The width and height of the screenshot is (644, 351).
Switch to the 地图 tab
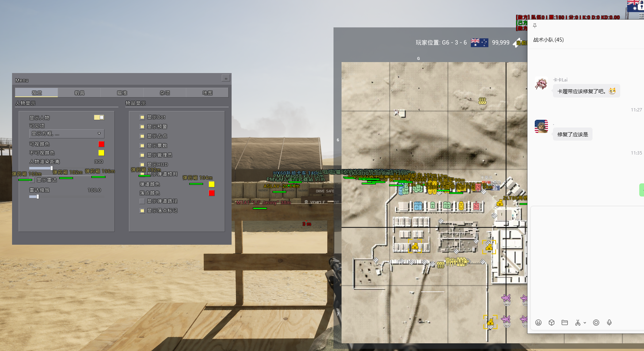(207, 92)
